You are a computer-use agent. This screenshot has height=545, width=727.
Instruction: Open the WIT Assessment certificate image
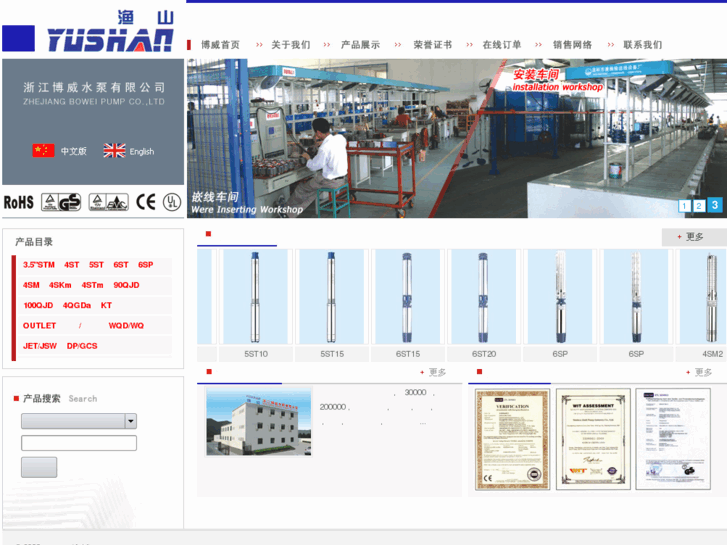point(593,439)
